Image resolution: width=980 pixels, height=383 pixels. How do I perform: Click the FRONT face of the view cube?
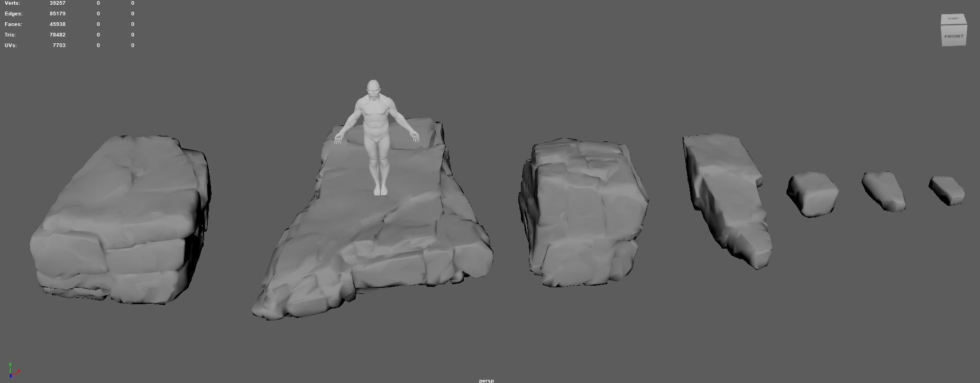pos(954,36)
